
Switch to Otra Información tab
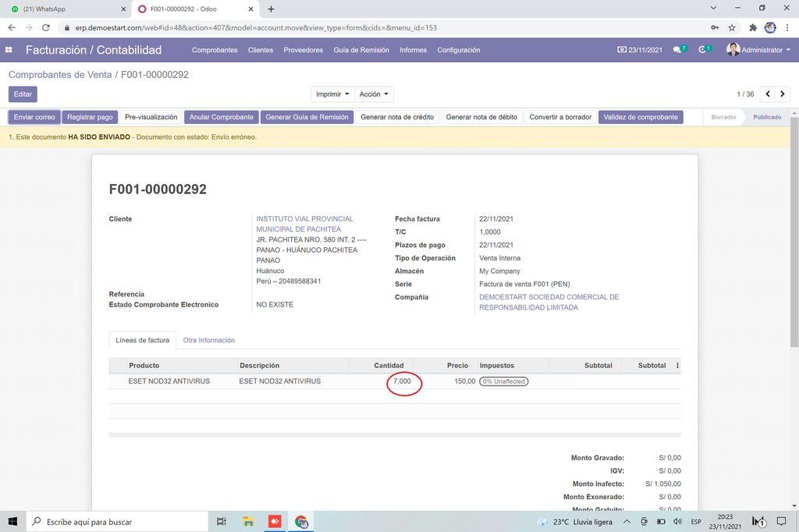(x=209, y=340)
